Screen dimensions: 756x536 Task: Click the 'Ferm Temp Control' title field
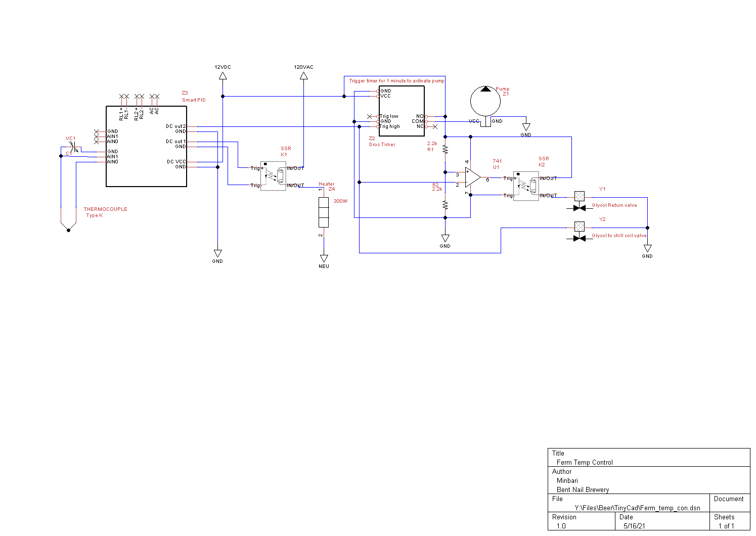point(585,462)
